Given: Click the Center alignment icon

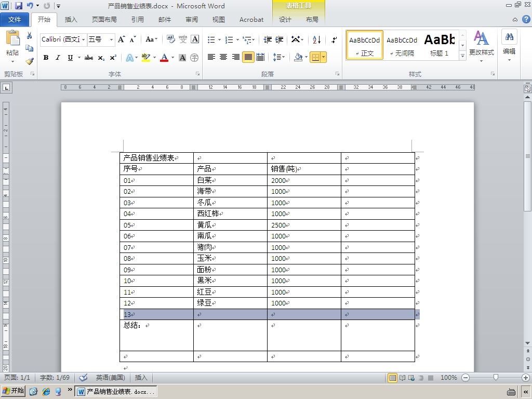Looking at the screenshot, I should click(223, 57).
